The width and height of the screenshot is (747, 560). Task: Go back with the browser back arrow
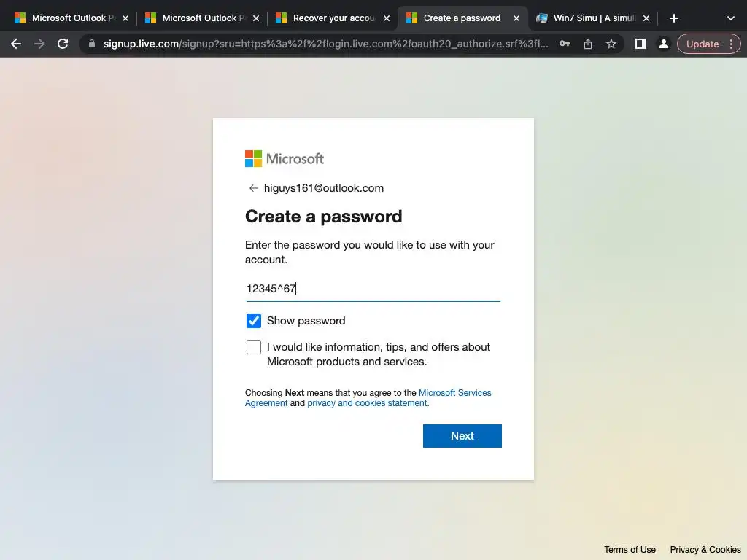click(16, 44)
